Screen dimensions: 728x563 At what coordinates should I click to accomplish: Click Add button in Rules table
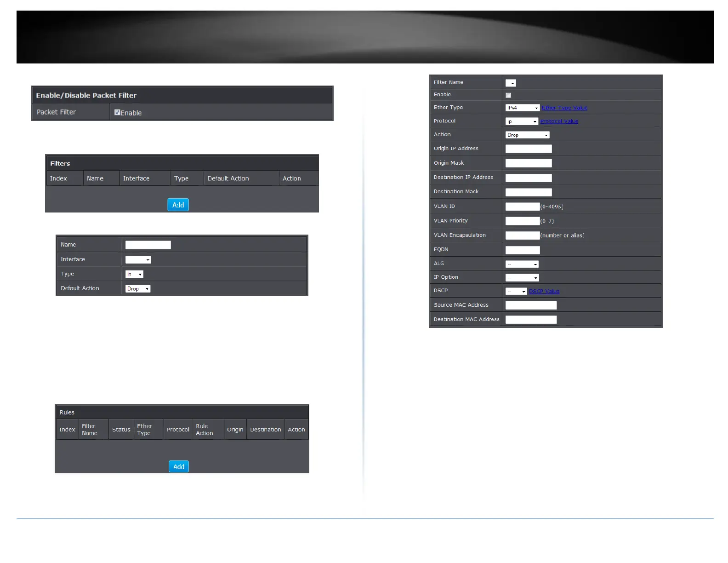point(179,466)
